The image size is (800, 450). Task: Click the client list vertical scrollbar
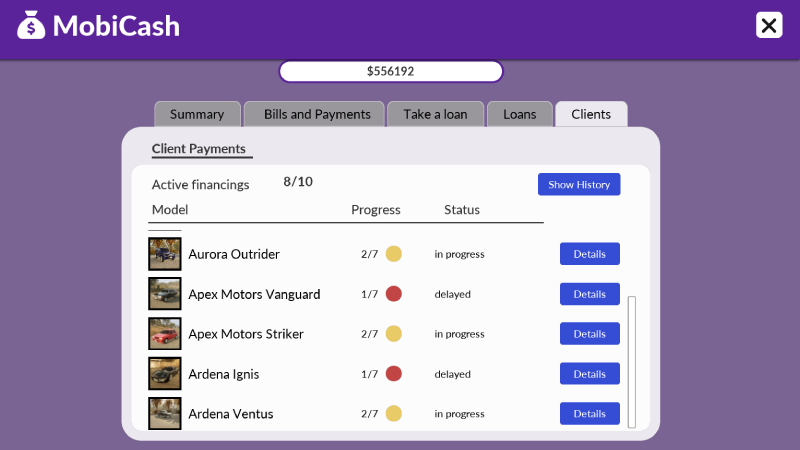tap(631, 360)
